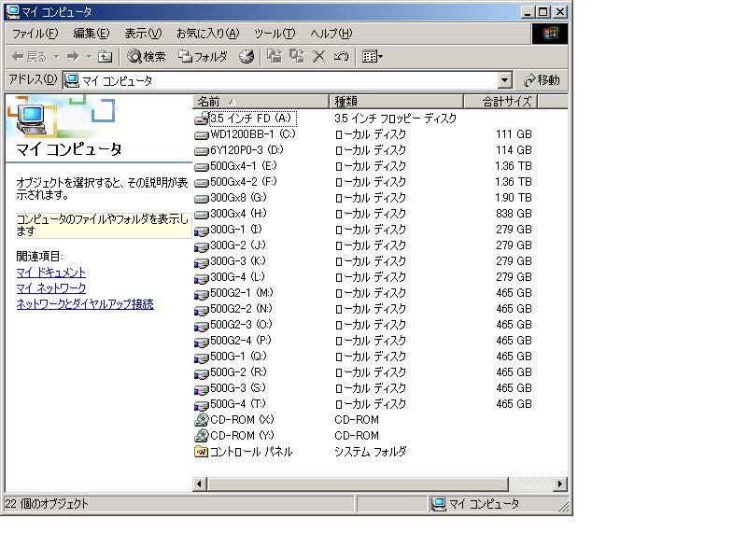Select the 300Gx8 (G:) drive icon
747x560 pixels.
[x=202, y=198]
